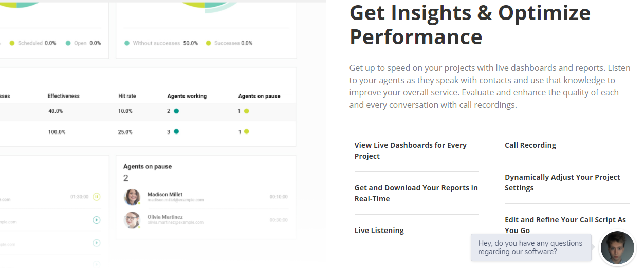Select the 'Effectiveness' column header
Viewport: 644px width, 268px height.
tap(63, 96)
